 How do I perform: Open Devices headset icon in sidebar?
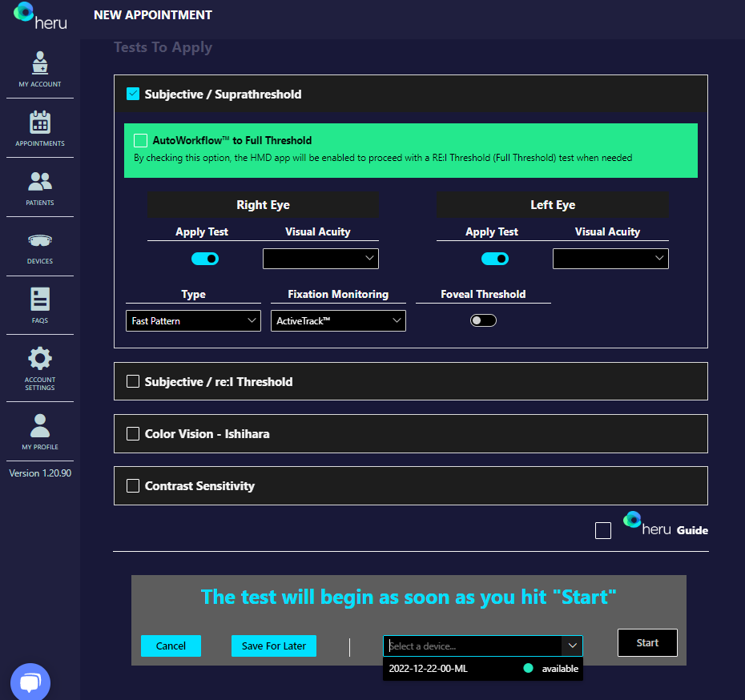click(40, 241)
